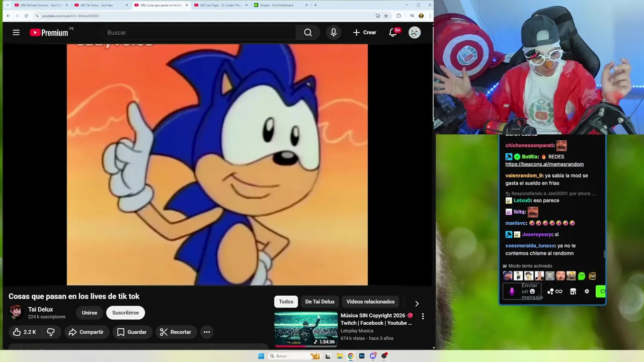Open the Kick chat points bubbles icon

[550, 291]
